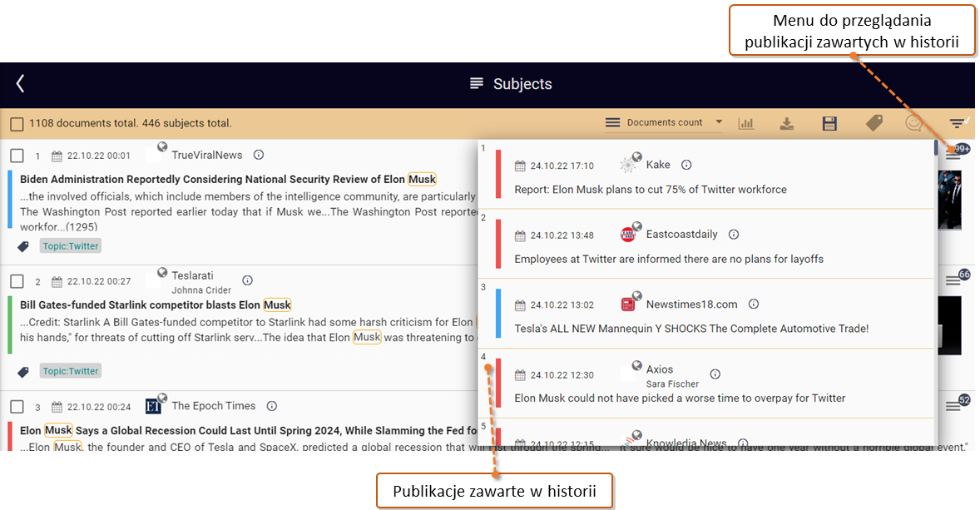
Task: Tick the checkbox for document 1
Action: [x=17, y=156]
